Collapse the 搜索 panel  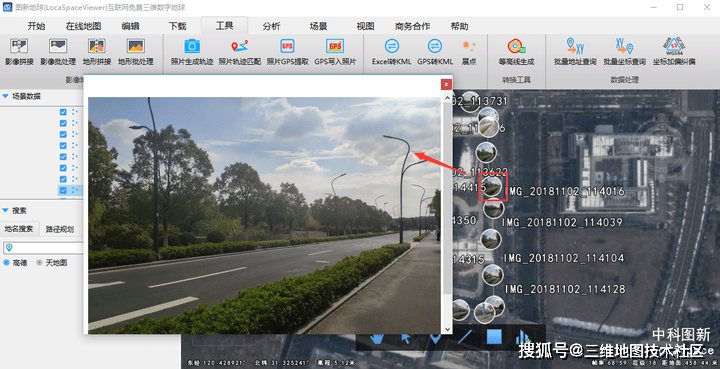(6, 211)
